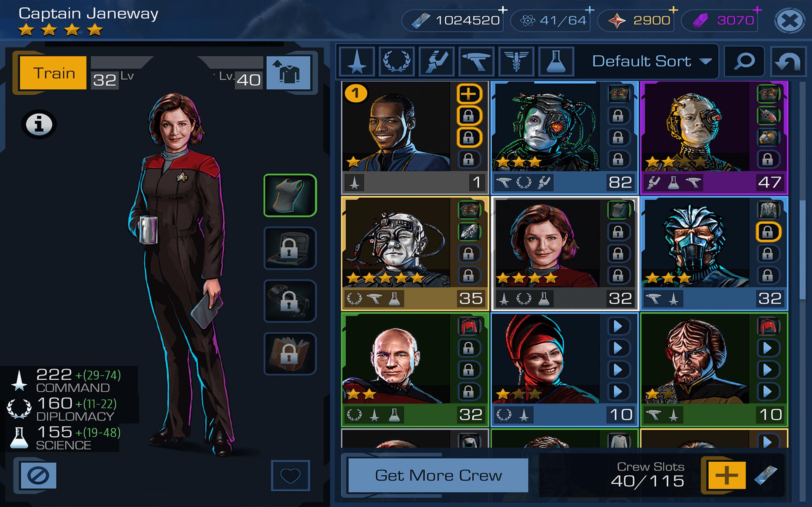Filter crew by Command skill star icon
This screenshot has width=812, height=507.
(x=357, y=62)
